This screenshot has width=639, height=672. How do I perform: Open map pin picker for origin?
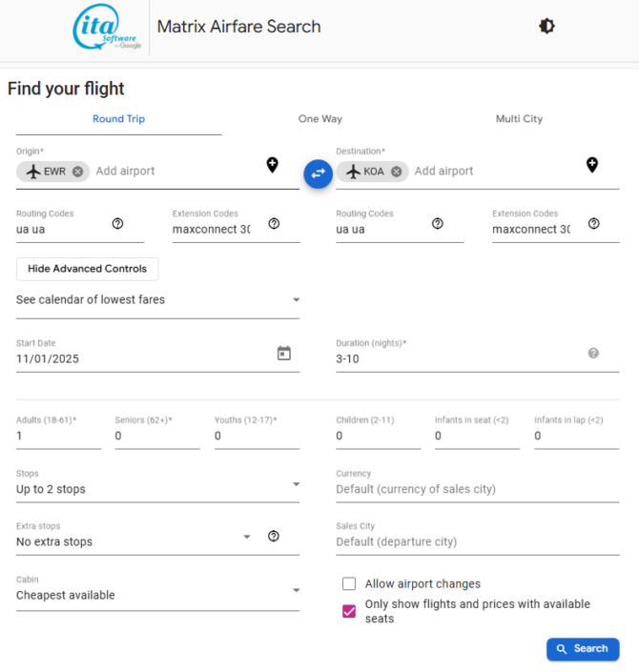pos(272,166)
